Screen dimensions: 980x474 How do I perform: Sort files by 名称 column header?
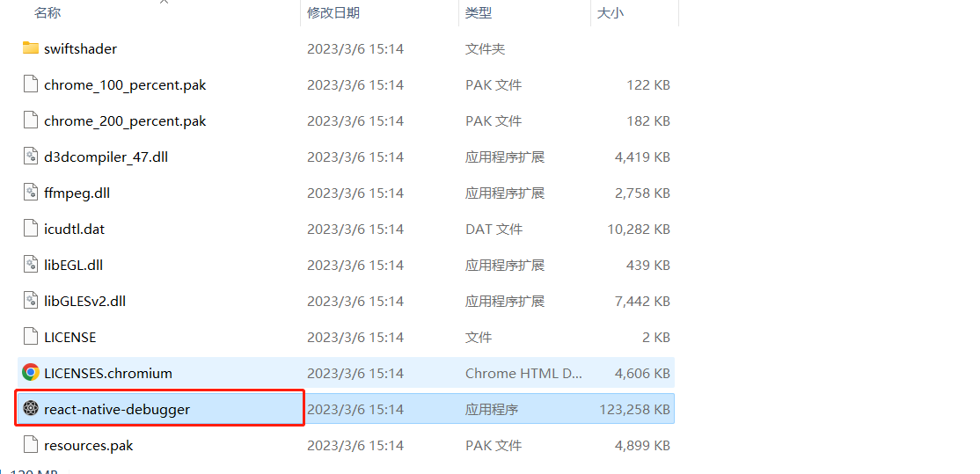[x=48, y=12]
